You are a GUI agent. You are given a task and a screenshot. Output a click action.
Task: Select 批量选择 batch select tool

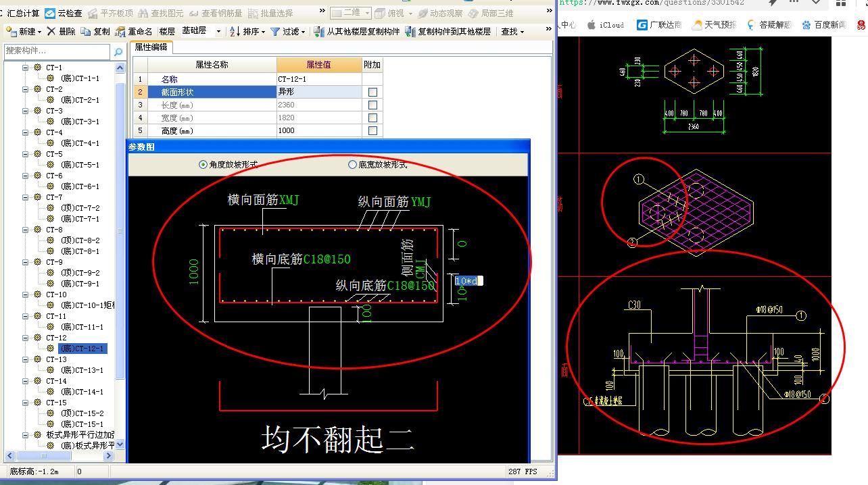point(270,13)
